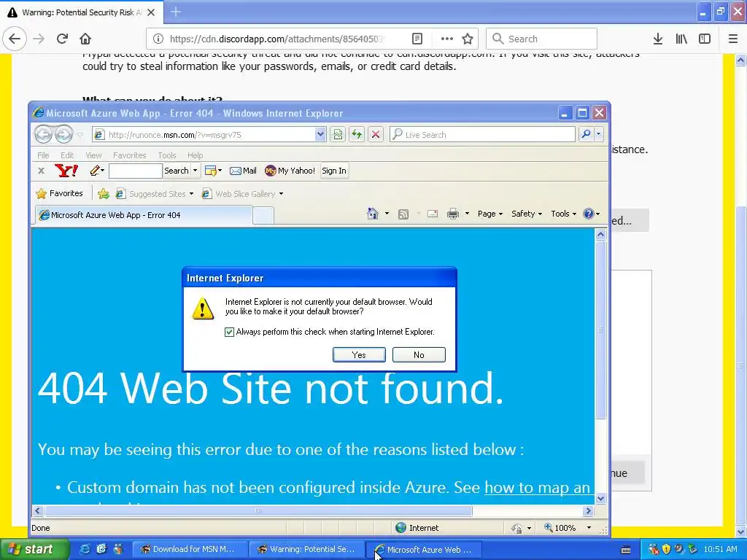Toggle IE compatibility view icon
Image resolution: width=747 pixels, height=560 pixels.
[x=338, y=135]
